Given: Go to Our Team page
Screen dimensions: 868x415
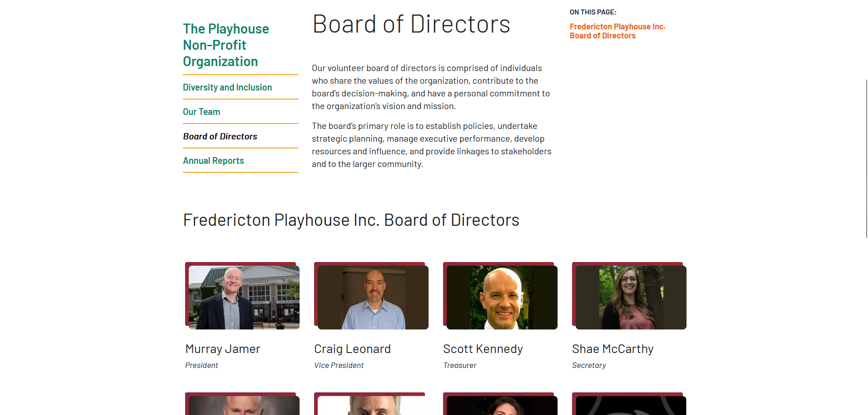Looking at the screenshot, I should click(x=201, y=112).
